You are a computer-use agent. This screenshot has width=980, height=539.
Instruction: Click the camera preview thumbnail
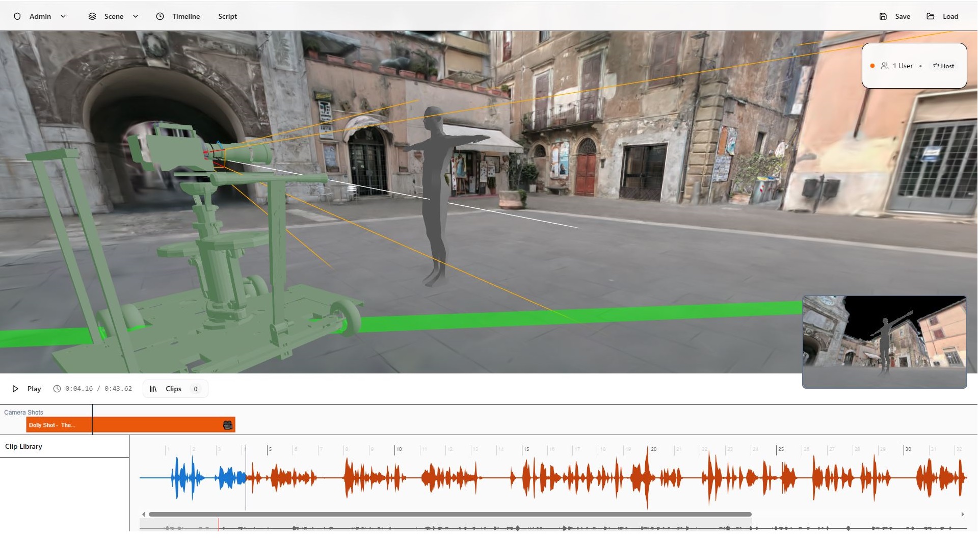click(x=884, y=342)
